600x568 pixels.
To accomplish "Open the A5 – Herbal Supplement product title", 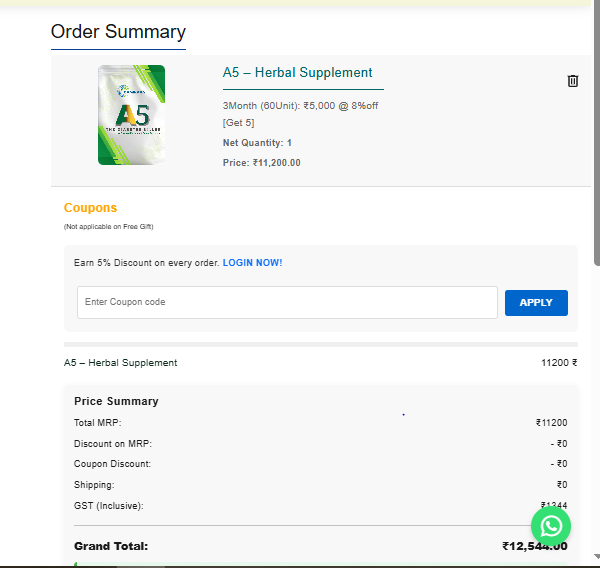I will [297, 72].
